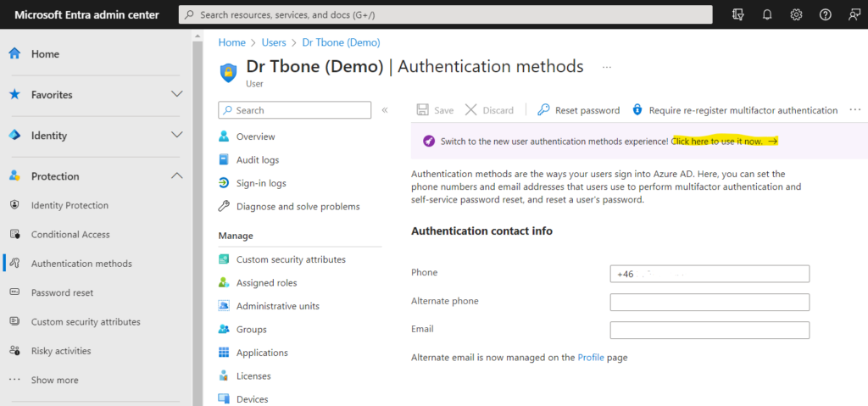
Task: Click the Overview user icon
Action: (224, 136)
